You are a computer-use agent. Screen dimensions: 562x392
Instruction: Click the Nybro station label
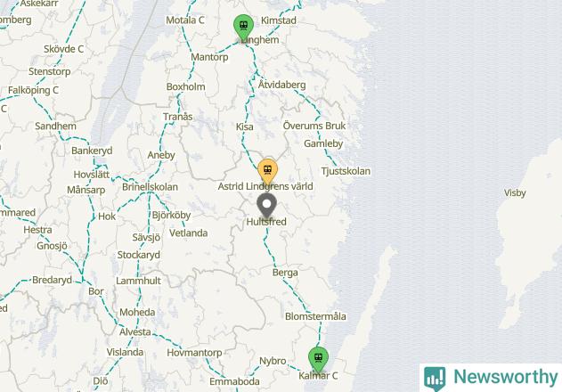[x=273, y=361]
